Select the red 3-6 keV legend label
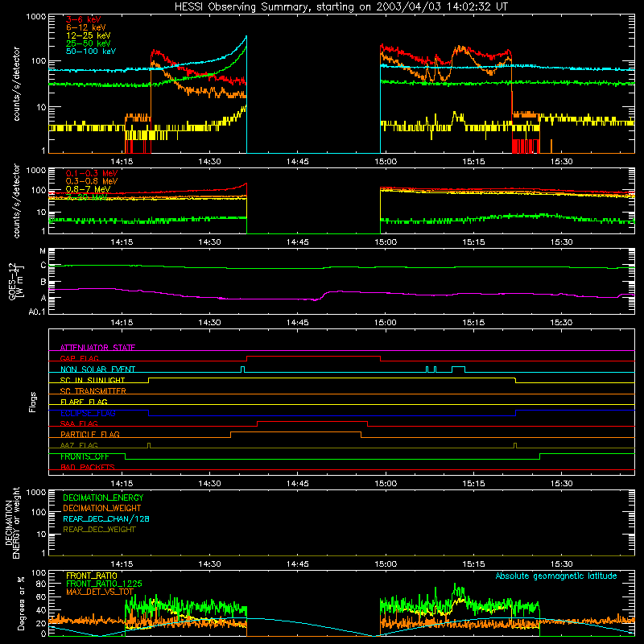Image resolution: width=644 pixels, height=644 pixels. 84,19
